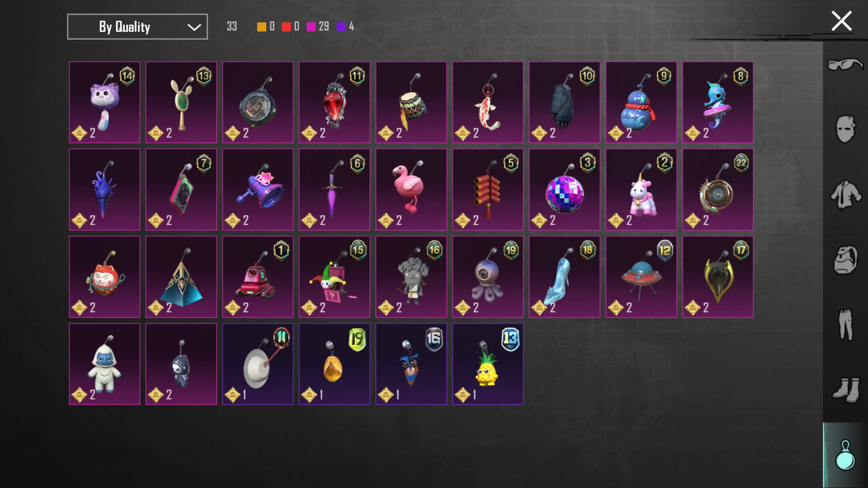Open the jacket outfit category
The image size is (868, 488).
coord(845,195)
